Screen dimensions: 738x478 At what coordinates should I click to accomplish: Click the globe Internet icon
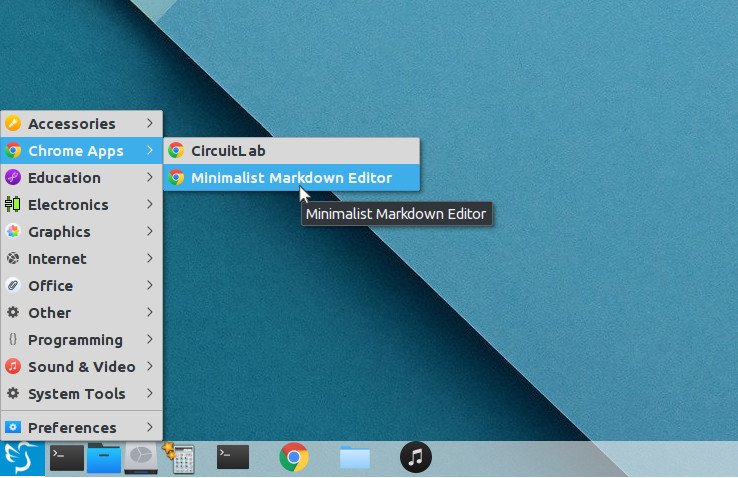pos(13,258)
